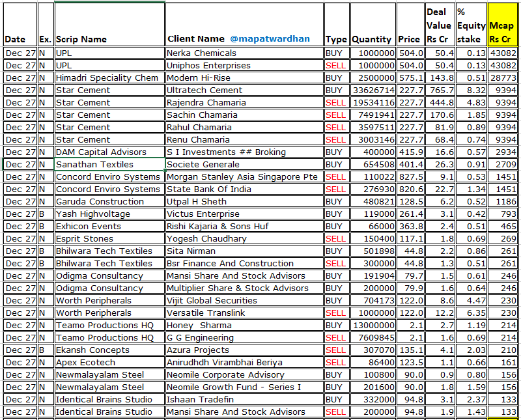Select price 415.9 cell
521x420 pixels.
pos(410,152)
